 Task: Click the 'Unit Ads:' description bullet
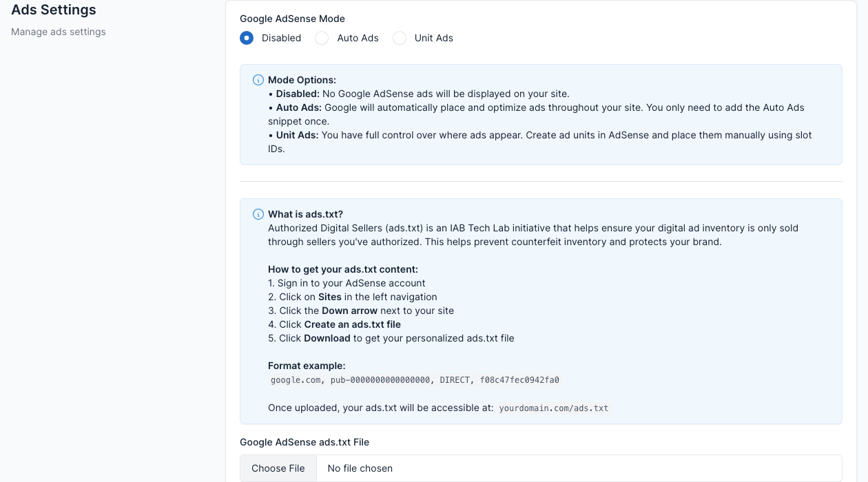[x=540, y=142]
